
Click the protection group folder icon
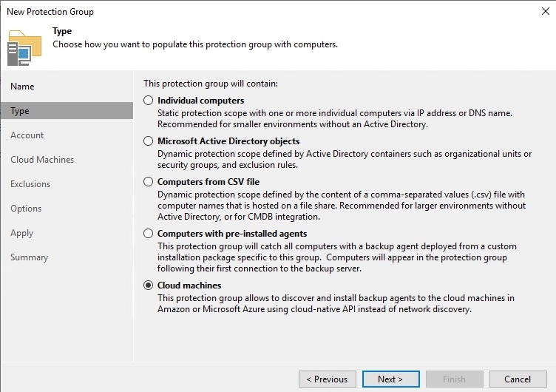tap(24, 48)
